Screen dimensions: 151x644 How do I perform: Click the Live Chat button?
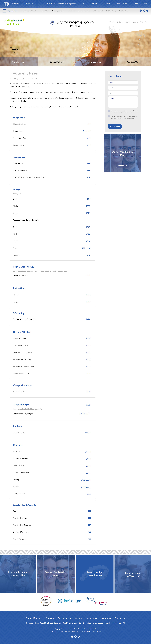tap(93, 4)
